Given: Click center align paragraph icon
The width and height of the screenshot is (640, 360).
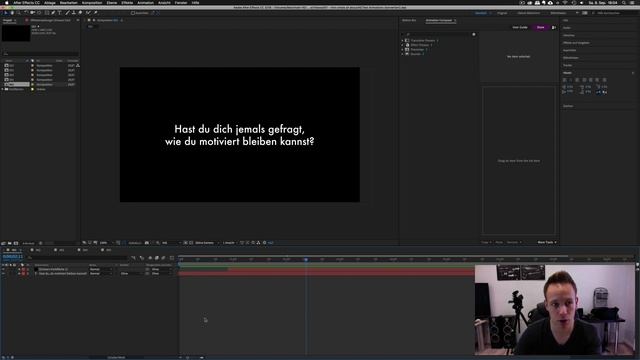Looking at the screenshot, I should [571, 80].
